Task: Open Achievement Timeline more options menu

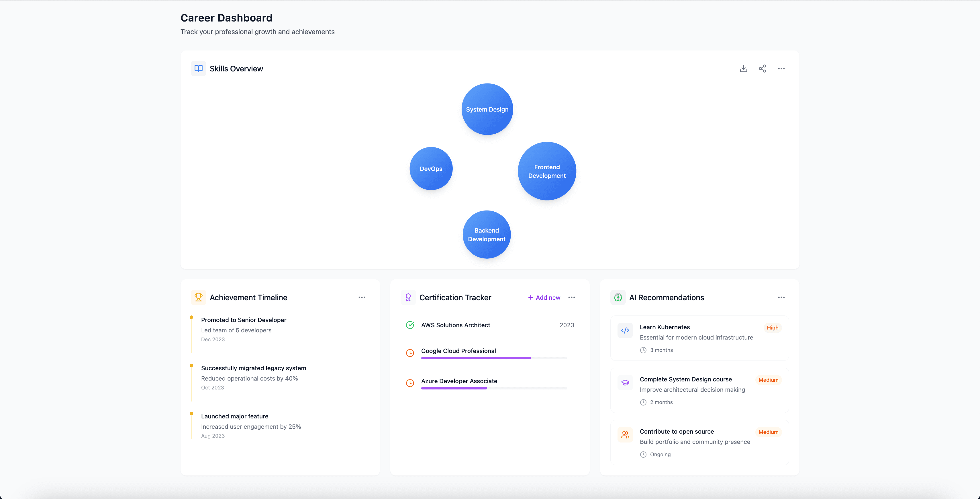Action: tap(362, 297)
